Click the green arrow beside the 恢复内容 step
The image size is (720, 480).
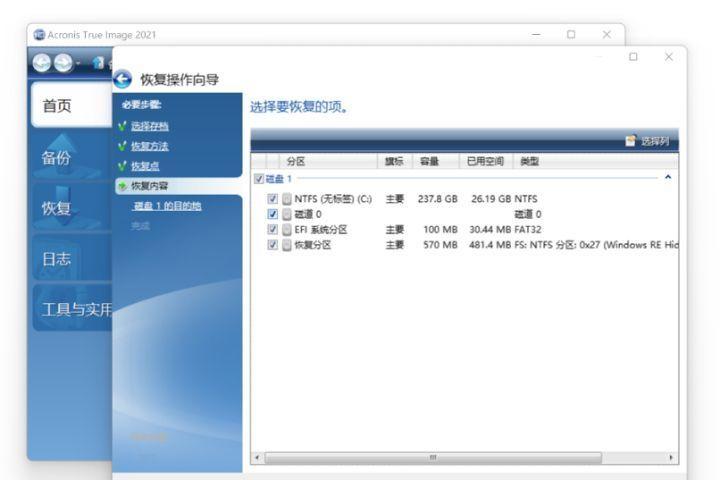(x=122, y=186)
